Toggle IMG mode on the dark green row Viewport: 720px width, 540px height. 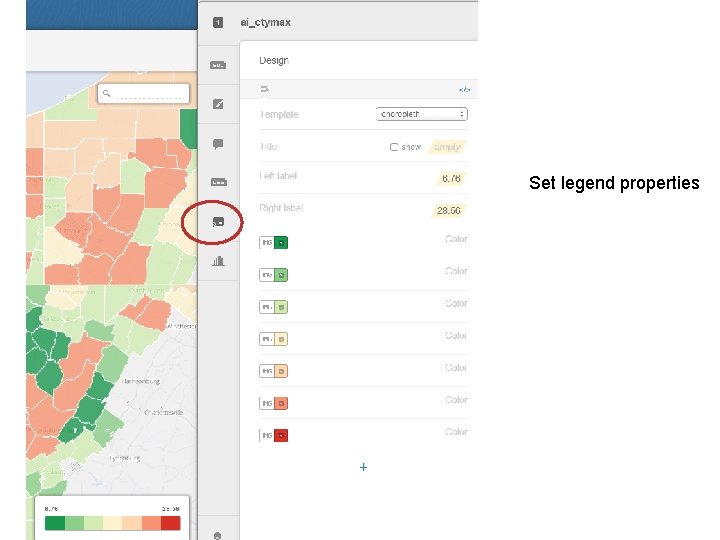[267, 242]
